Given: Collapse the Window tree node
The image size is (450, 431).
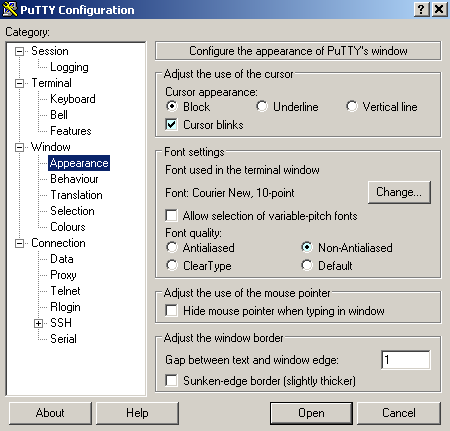Looking at the screenshot, I should tap(20, 147).
